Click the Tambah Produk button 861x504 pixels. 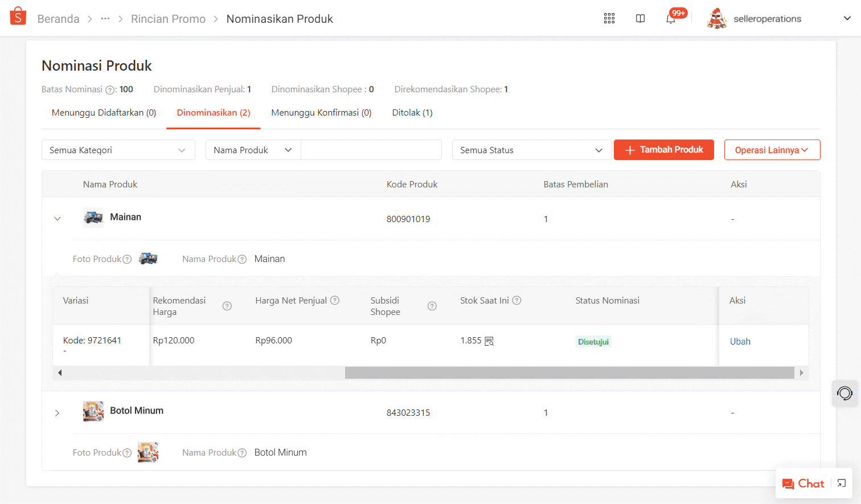(x=664, y=150)
